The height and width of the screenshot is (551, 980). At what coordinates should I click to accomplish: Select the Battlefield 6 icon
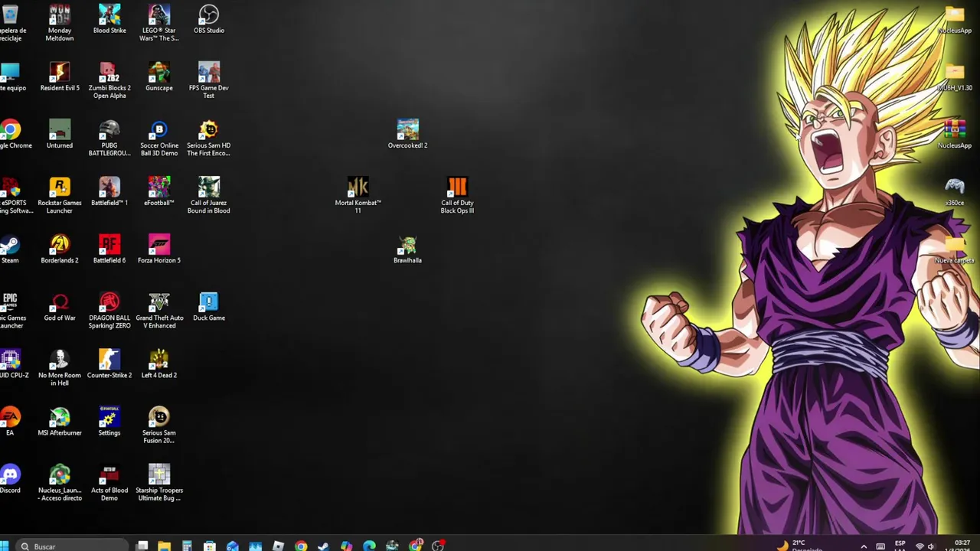pos(109,249)
